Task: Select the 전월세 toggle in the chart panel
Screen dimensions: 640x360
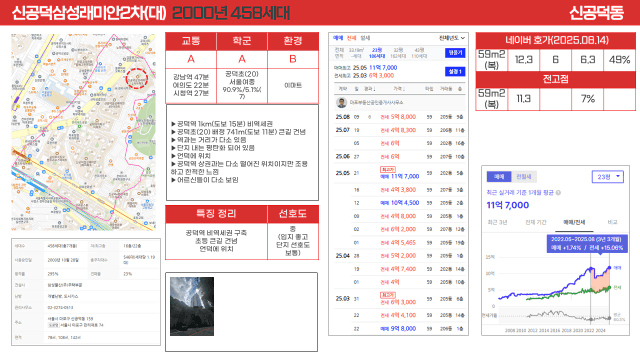Action: point(524,177)
